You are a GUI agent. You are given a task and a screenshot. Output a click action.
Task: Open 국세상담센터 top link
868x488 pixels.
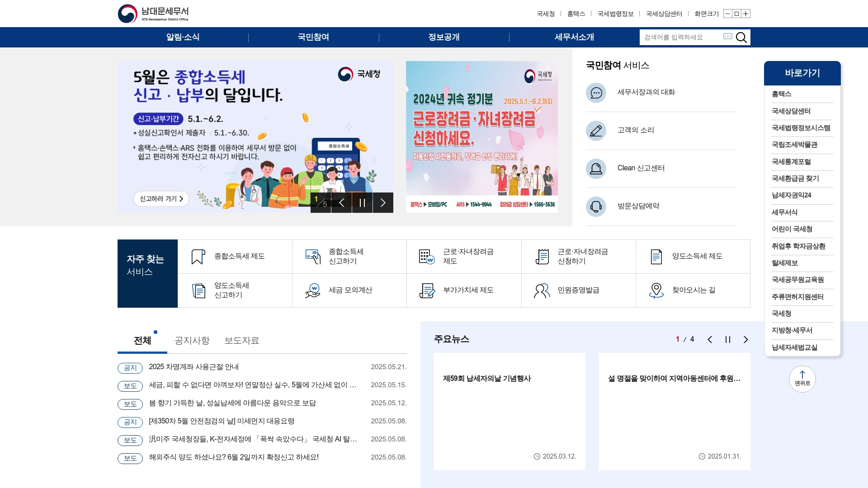(664, 14)
